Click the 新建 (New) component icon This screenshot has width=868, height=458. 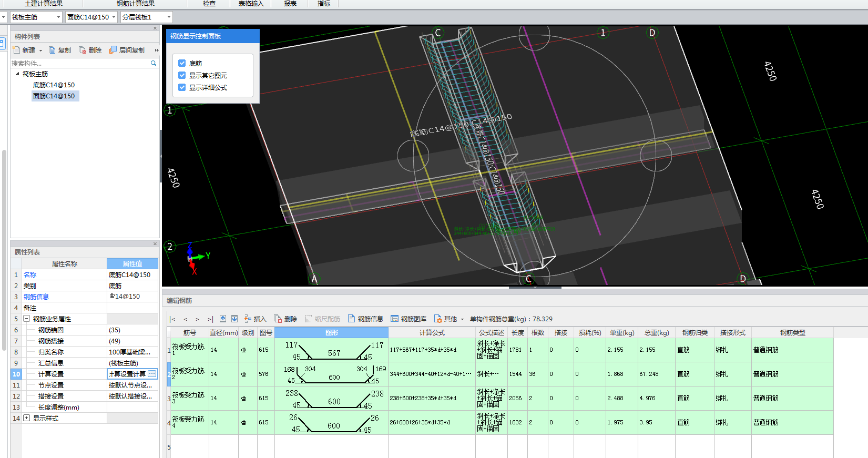click(x=16, y=50)
